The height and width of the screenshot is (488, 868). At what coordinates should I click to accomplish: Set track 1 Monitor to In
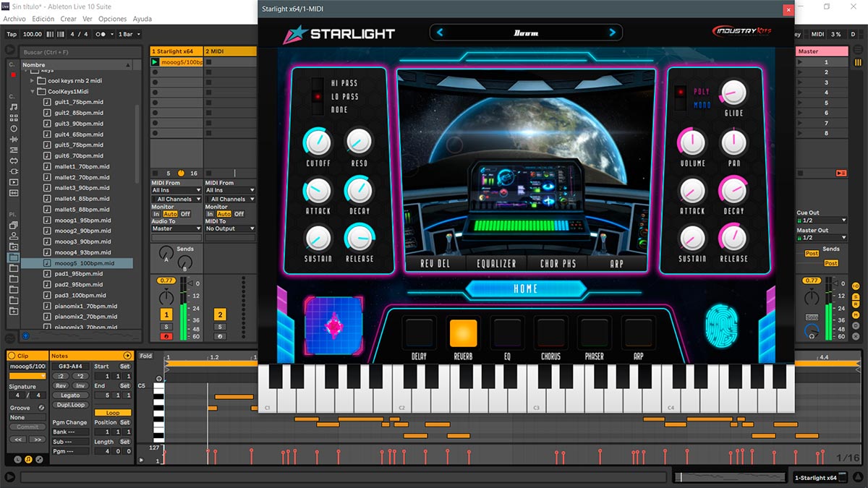pos(156,214)
